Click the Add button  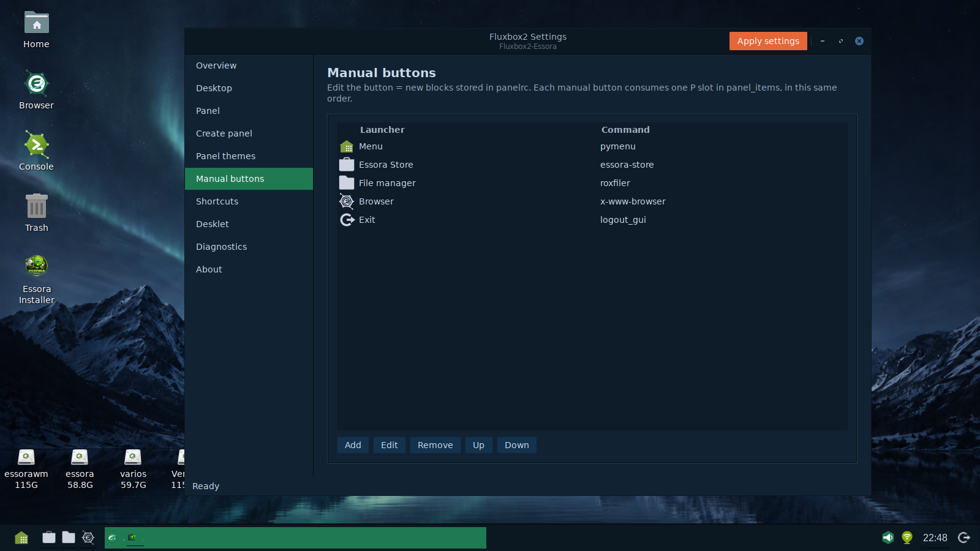(353, 445)
